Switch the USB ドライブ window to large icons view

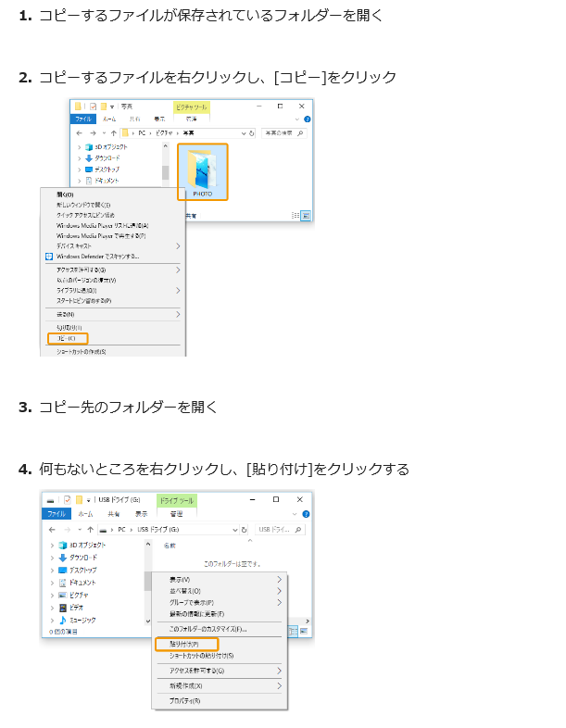[x=304, y=632]
